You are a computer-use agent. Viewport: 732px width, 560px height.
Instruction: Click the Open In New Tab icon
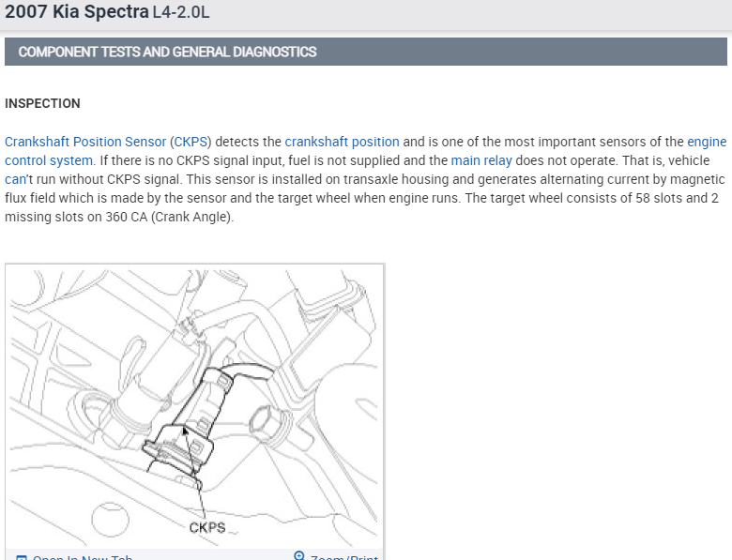tap(21, 558)
